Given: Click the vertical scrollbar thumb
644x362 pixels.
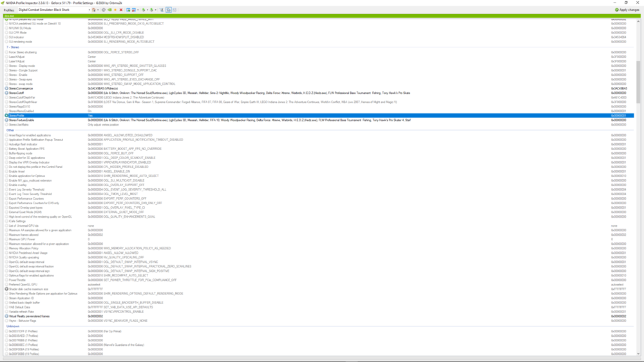Looking at the screenshot, I should pos(638,82).
